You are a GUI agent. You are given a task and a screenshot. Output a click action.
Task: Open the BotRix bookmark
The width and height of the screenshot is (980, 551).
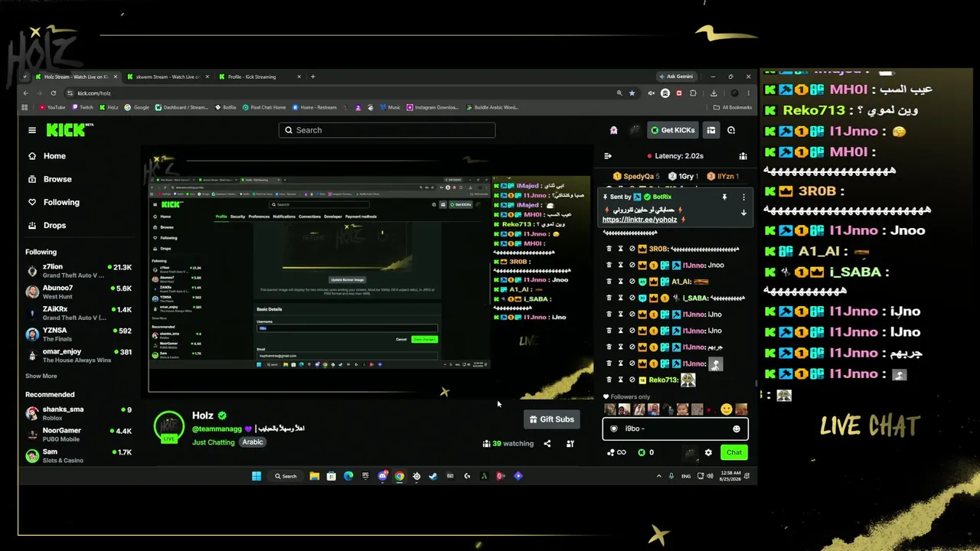[226, 107]
